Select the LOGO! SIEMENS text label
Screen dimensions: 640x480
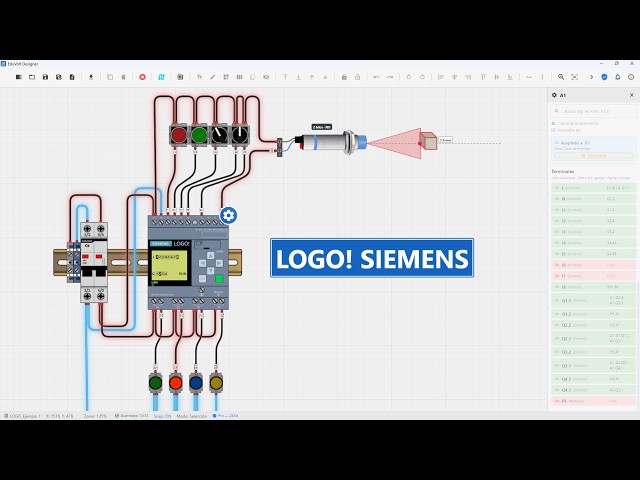[372, 258]
